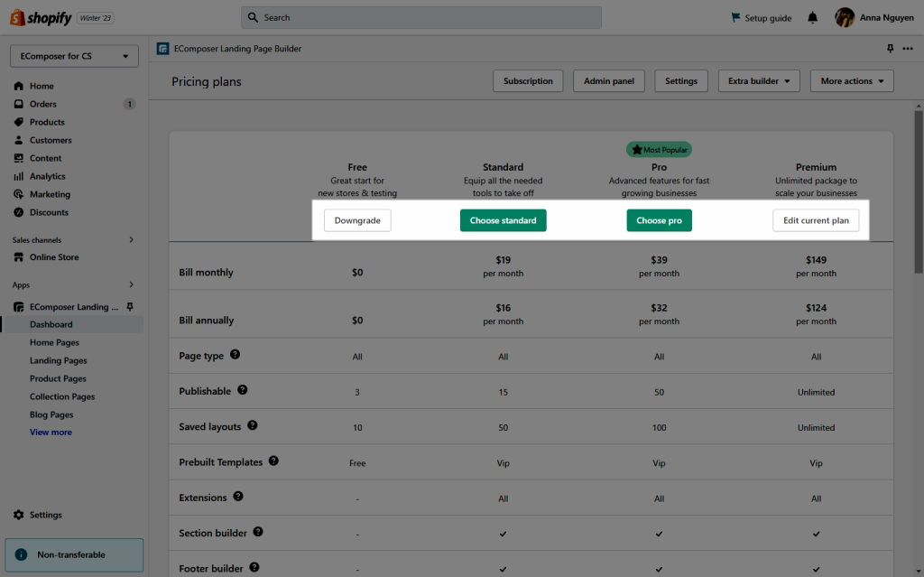Open the EComposer for CS store dropdown
This screenshot has width=924, height=577.
pos(74,56)
